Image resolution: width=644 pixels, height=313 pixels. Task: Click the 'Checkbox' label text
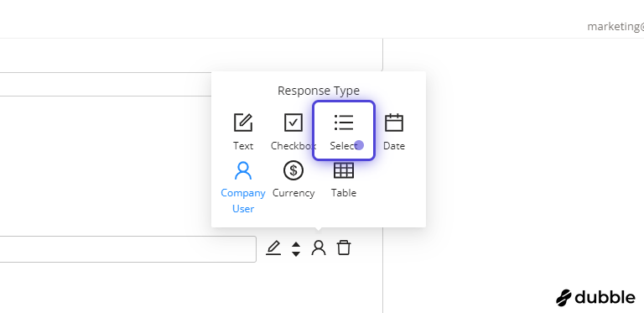pyautogui.click(x=293, y=146)
